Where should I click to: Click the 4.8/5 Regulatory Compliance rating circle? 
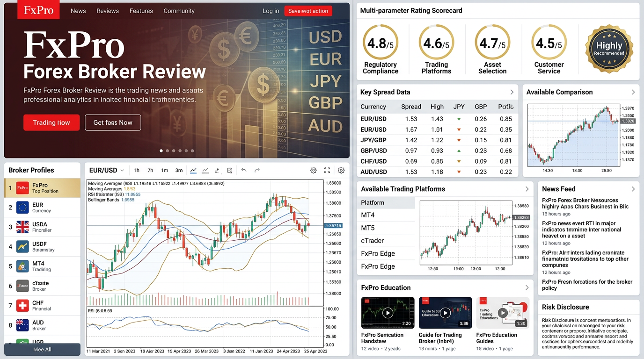click(381, 43)
